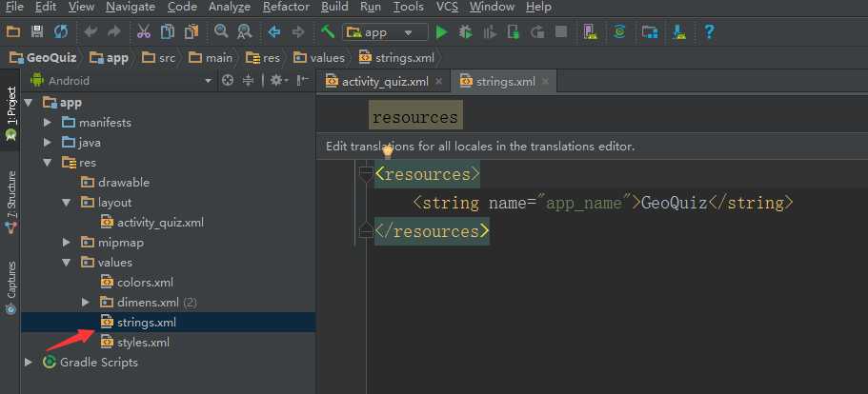
Task: Click GeoQuiz in the breadcrumb bar
Action: coord(43,57)
